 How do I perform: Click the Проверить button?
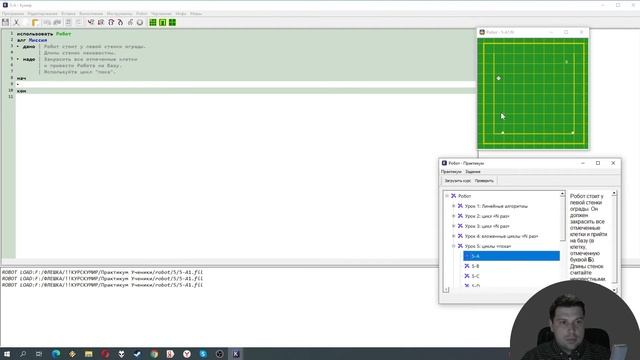click(x=484, y=181)
